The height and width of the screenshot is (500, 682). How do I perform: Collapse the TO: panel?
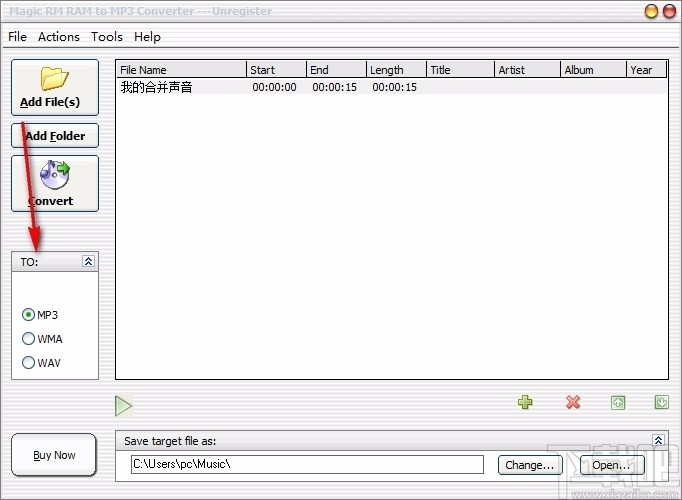[x=88, y=261]
